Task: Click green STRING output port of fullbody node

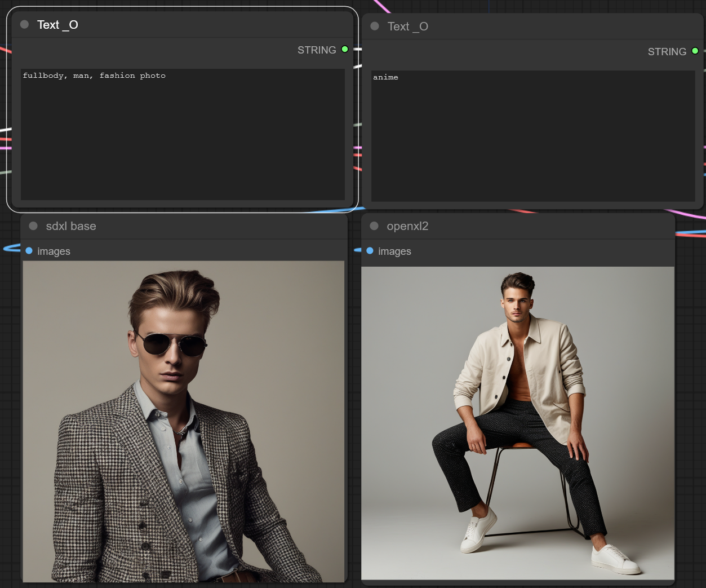Action: 345,50
